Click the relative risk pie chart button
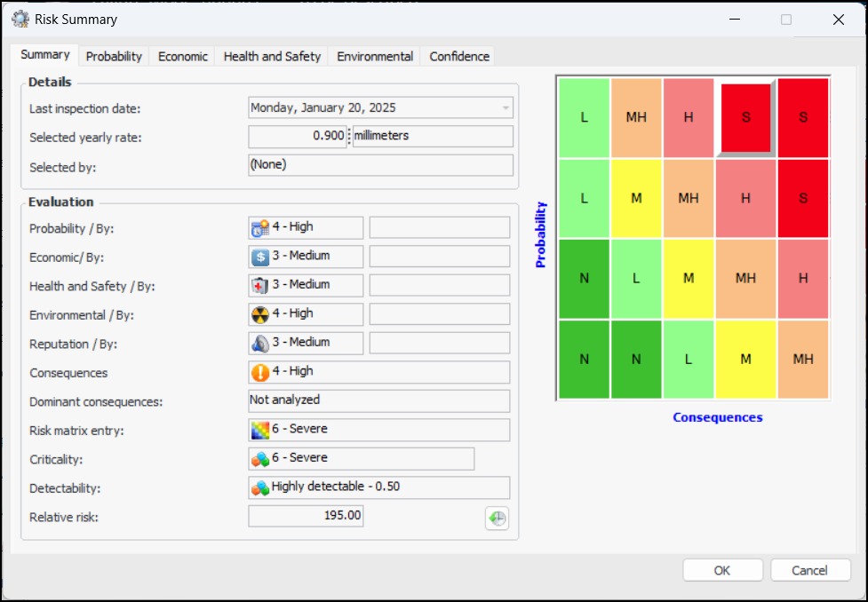The height and width of the screenshot is (602, 868). 497,519
